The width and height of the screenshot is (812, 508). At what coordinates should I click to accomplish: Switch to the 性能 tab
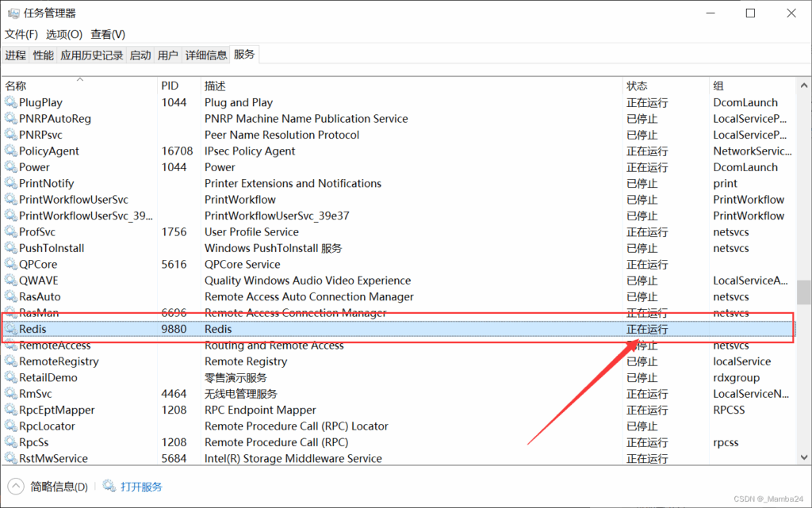tap(43, 55)
